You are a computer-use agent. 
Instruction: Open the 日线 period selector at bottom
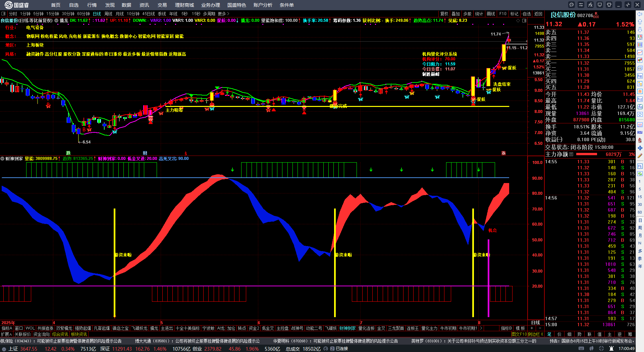click(x=536, y=322)
